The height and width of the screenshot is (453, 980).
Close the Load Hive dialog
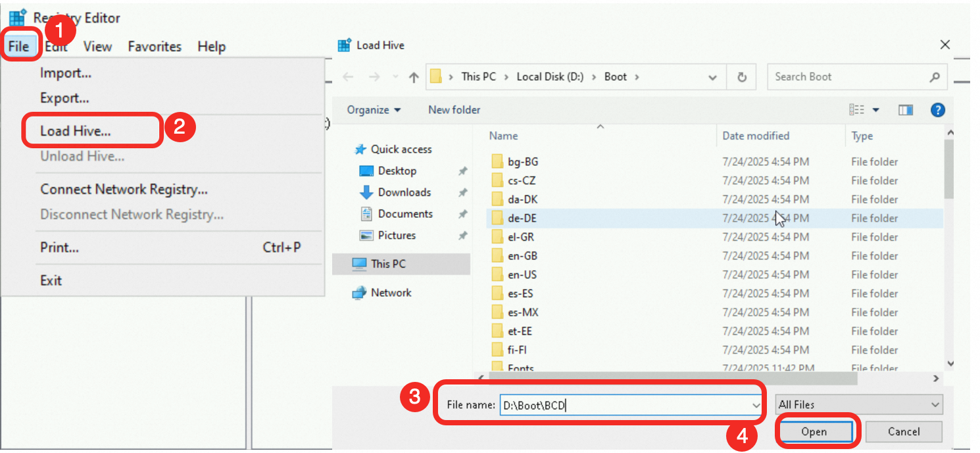[945, 45]
